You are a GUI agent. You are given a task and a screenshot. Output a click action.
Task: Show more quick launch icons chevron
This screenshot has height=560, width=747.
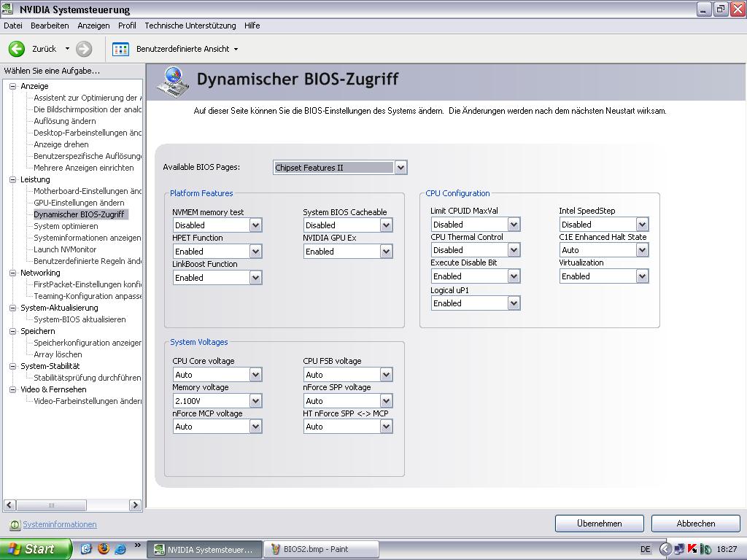138,545
